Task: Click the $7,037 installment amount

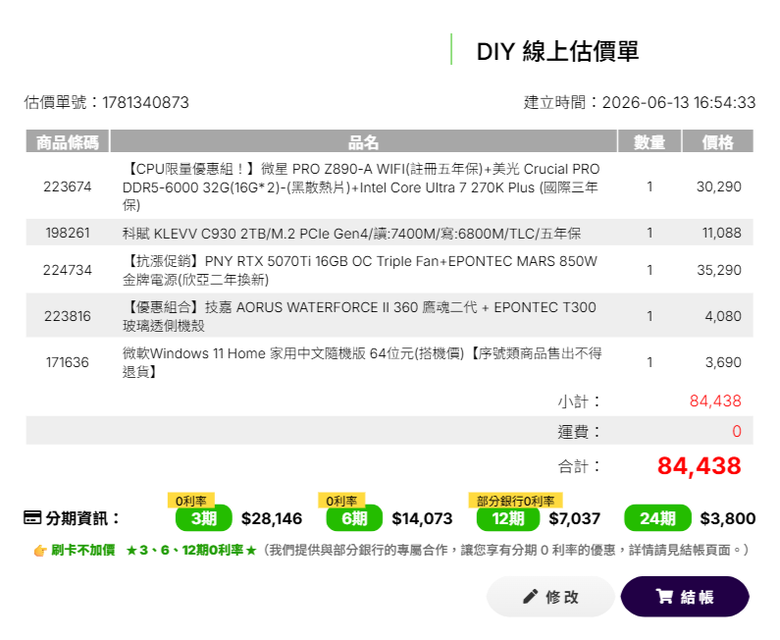Action: (x=575, y=519)
